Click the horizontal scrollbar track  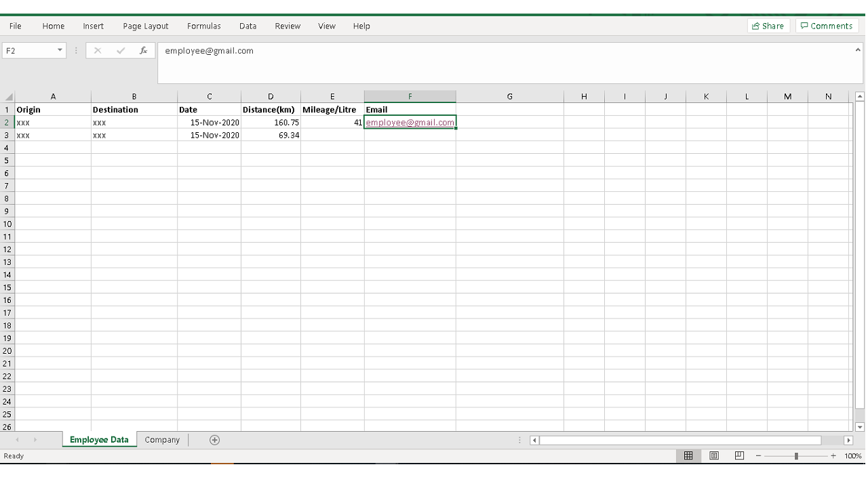691,440
